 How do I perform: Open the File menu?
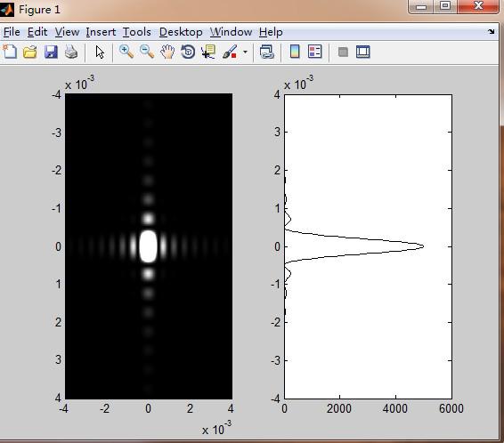click(x=12, y=32)
